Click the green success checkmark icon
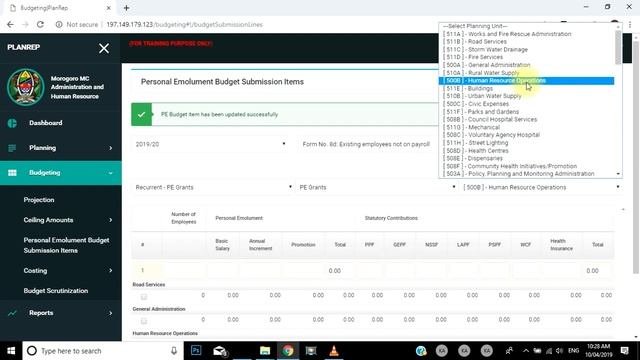 click(x=141, y=114)
